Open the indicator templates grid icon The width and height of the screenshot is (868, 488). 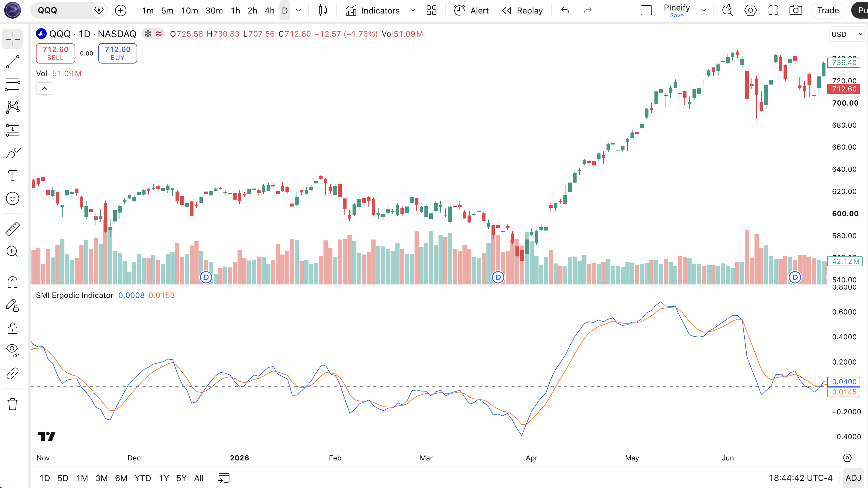point(431,10)
